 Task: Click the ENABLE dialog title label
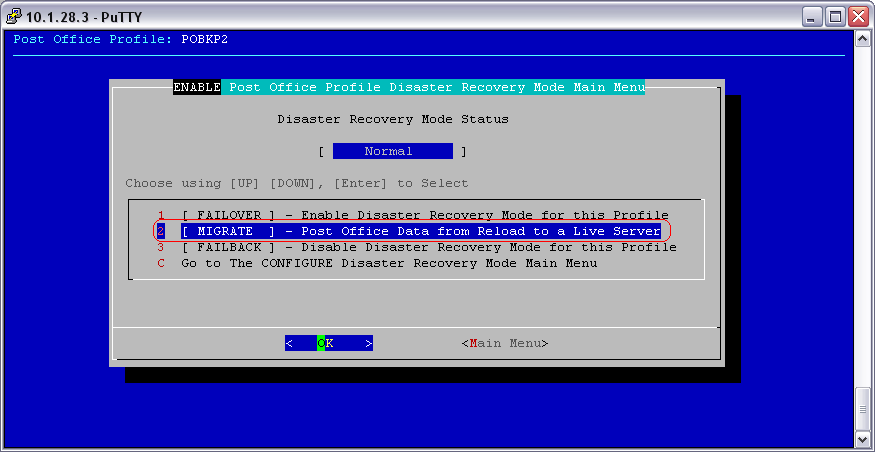point(197,88)
